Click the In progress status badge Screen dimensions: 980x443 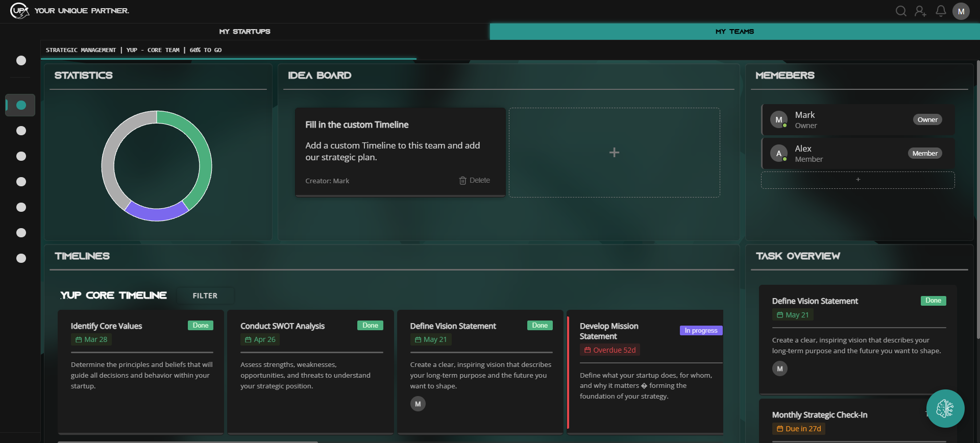(x=701, y=330)
